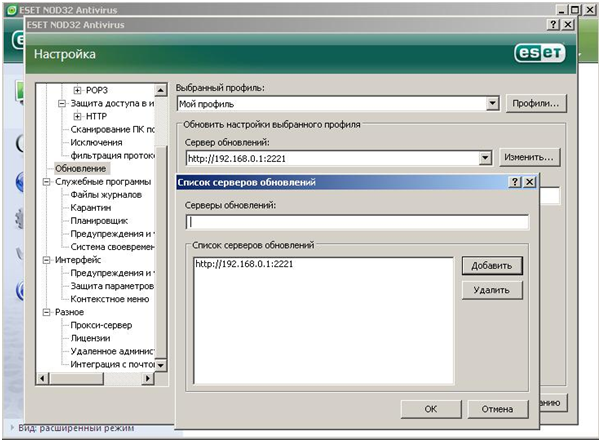Screen dimensions: 601x442
Task: Select Файлы журналов tree item
Action: pos(106,195)
